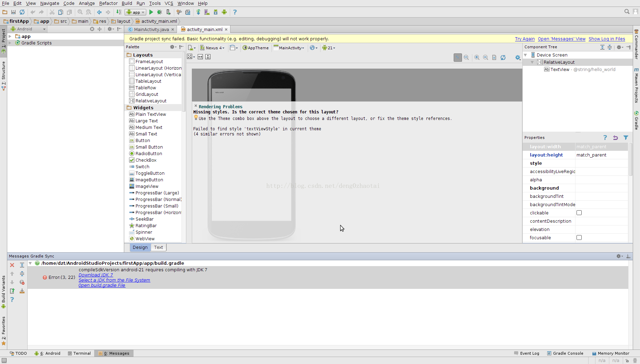Open the Terminal tool window tab
The height and width of the screenshot is (364, 640).
(79, 353)
